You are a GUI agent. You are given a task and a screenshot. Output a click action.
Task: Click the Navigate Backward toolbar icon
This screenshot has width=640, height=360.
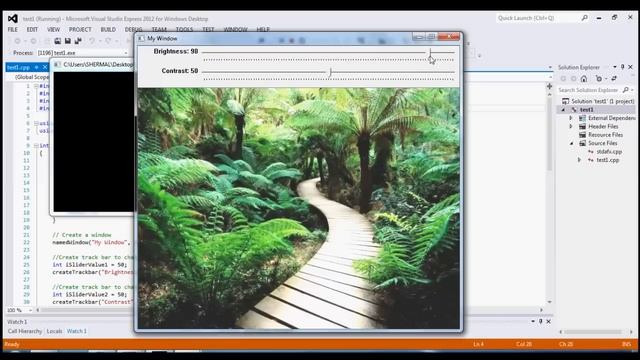(x=17, y=41)
